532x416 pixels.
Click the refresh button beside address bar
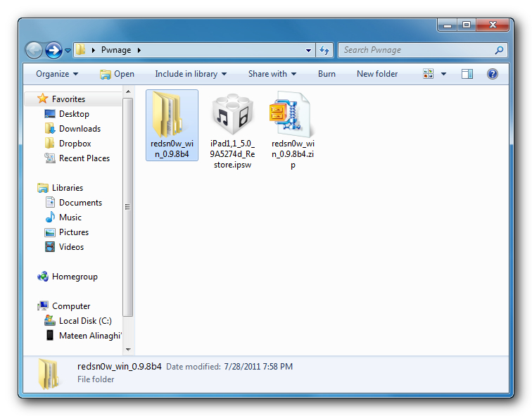(324, 50)
